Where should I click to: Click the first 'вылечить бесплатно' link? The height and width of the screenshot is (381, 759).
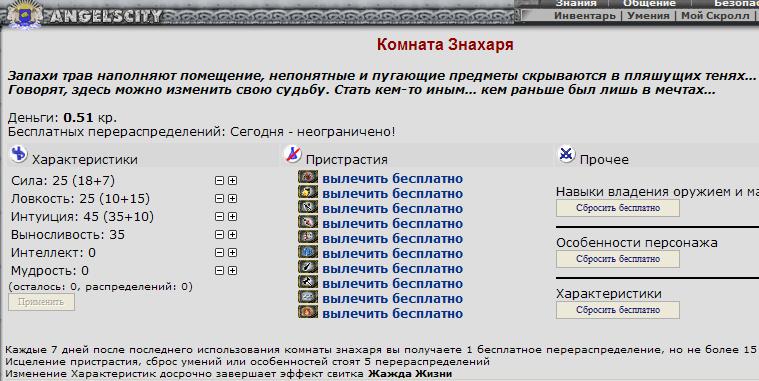393,179
